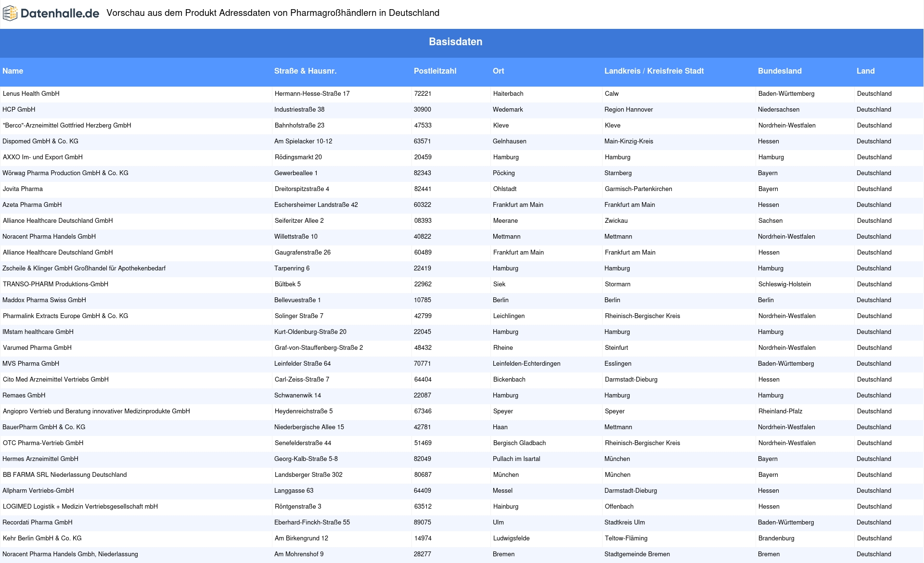The height and width of the screenshot is (563, 924).
Task: Click Noracent Pharma Handels Gmbh, Niederlassung
Action: point(70,554)
